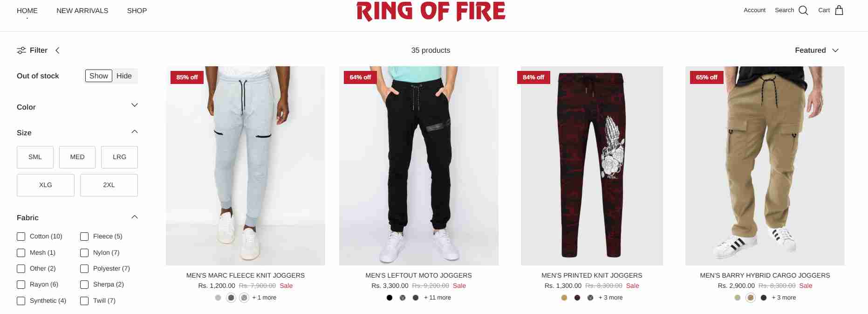Click the 65% off badge on cargo joggers
This screenshot has width=868, height=314.
pyautogui.click(x=706, y=77)
